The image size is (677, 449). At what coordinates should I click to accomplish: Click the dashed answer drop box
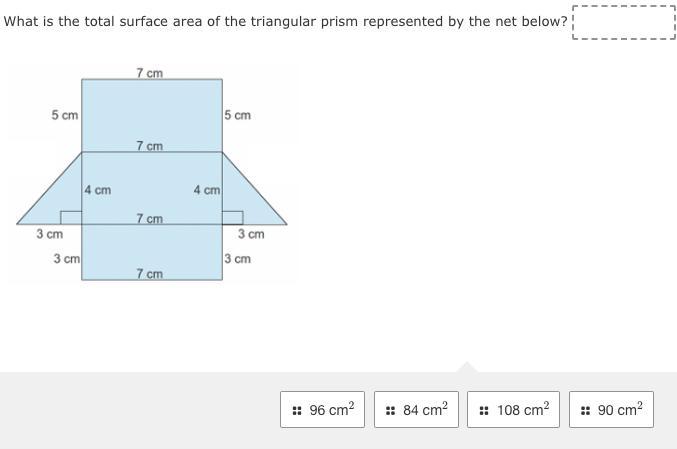pos(624,22)
